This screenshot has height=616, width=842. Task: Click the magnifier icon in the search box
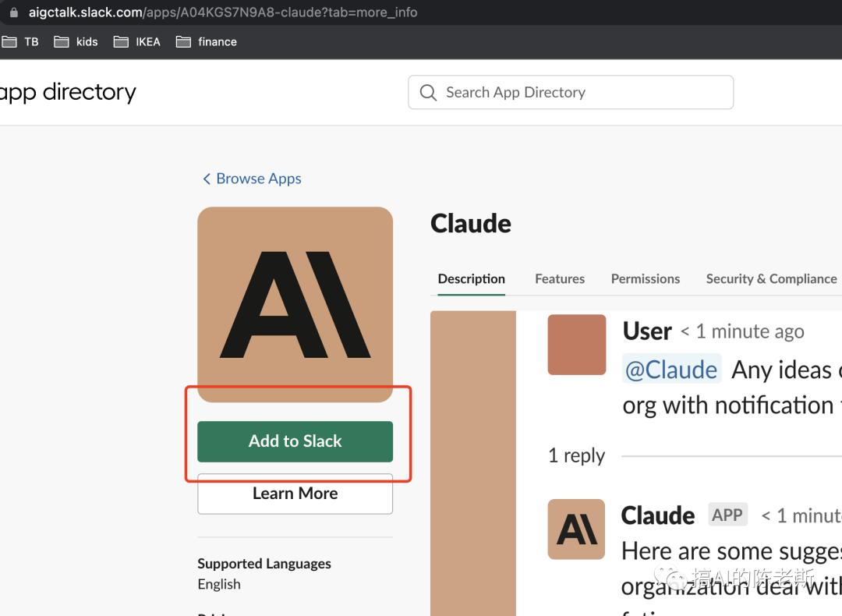tap(428, 92)
